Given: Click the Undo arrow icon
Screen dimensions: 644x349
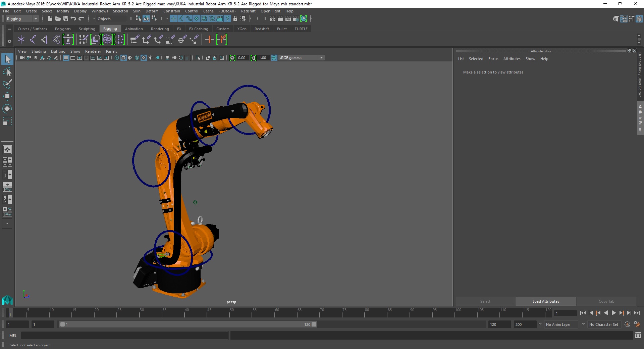Looking at the screenshot, I should [x=73, y=19].
